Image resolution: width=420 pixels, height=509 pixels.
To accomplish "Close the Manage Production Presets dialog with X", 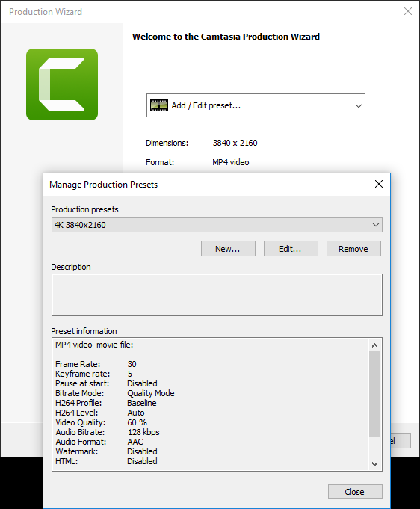I will point(379,184).
